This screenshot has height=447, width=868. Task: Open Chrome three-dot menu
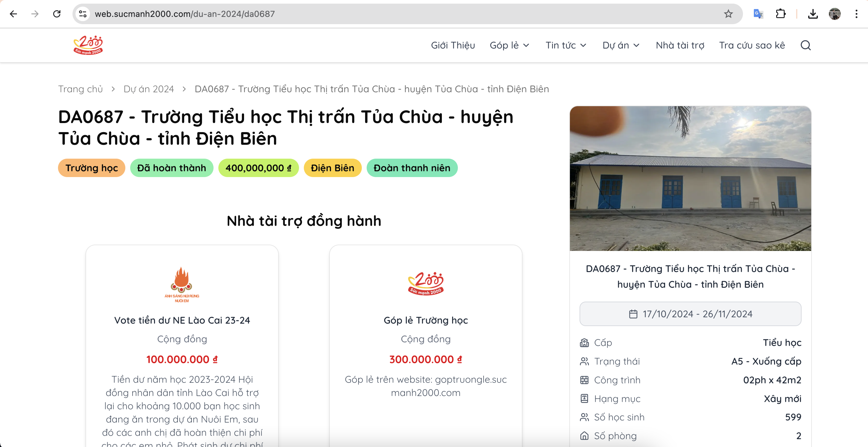[856, 14]
